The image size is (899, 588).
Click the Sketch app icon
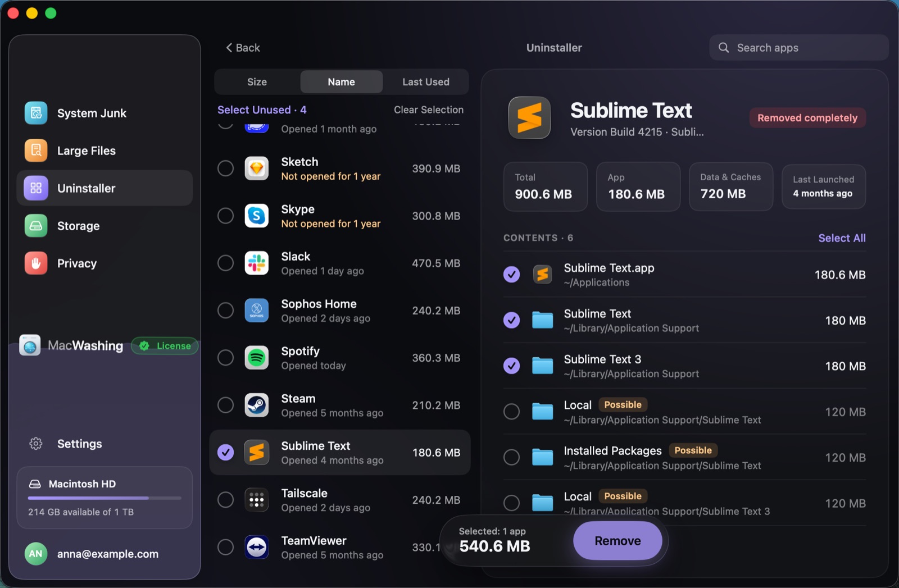257,168
